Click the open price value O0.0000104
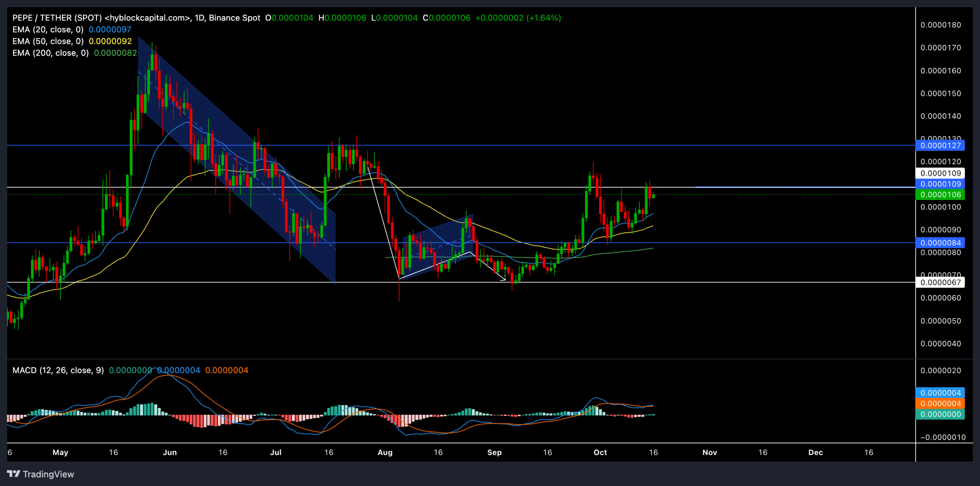This screenshot has width=980, height=486. [x=289, y=18]
